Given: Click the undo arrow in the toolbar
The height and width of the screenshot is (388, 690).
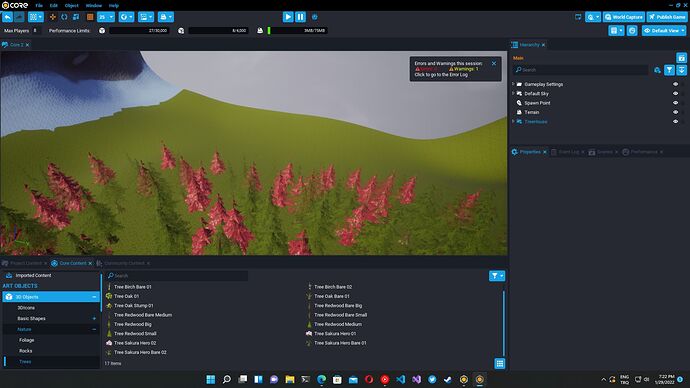Looking at the screenshot, I should pyautogui.click(x=7, y=17).
